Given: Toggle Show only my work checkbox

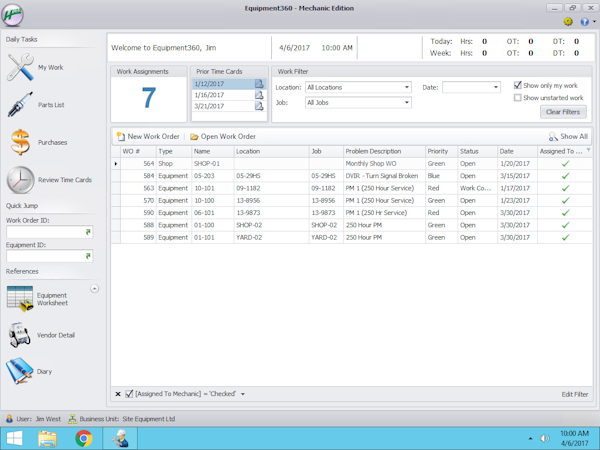Looking at the screenshot, I should 518,85.
